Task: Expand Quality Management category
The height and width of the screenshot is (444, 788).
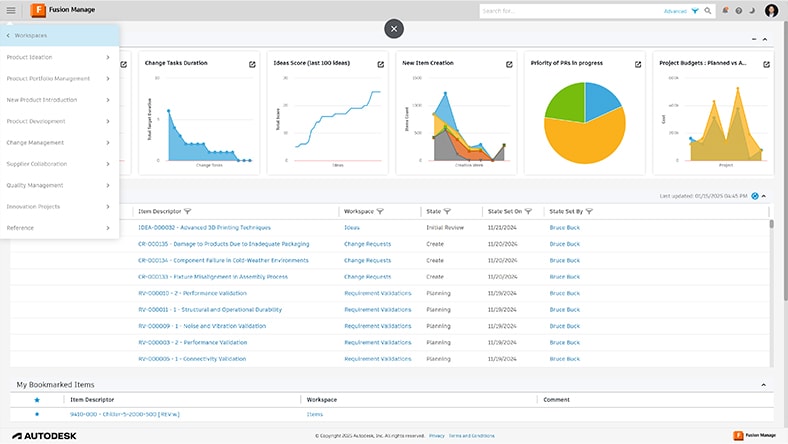Action: pos(59,185)
